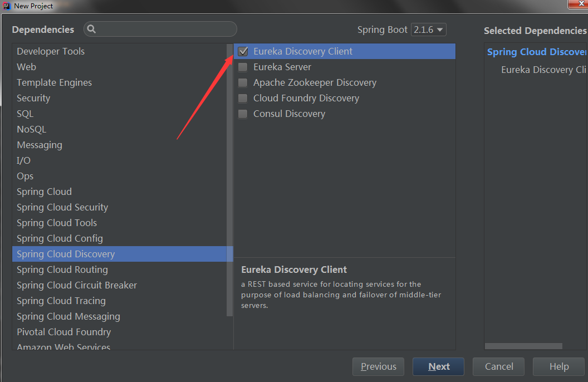Viewport: 588px width, 382px height.
Task: Click Selected Dependencies horizontal scrollbar
Action: (x=523, y=346)
